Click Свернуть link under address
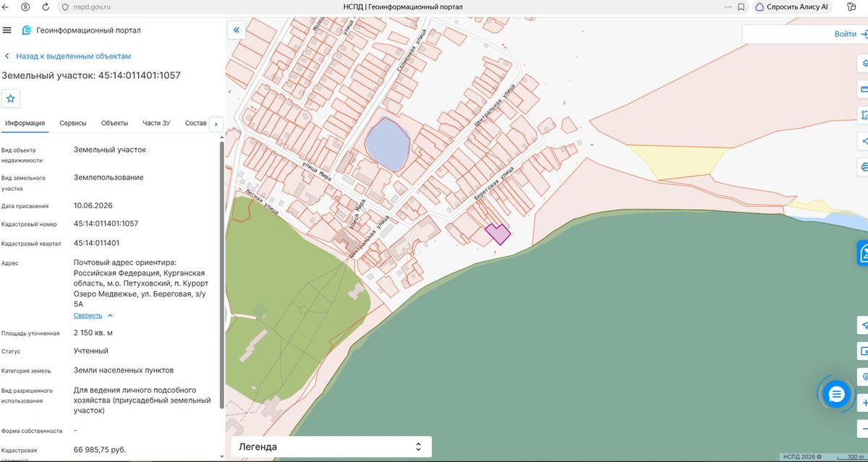 point(88,315)
